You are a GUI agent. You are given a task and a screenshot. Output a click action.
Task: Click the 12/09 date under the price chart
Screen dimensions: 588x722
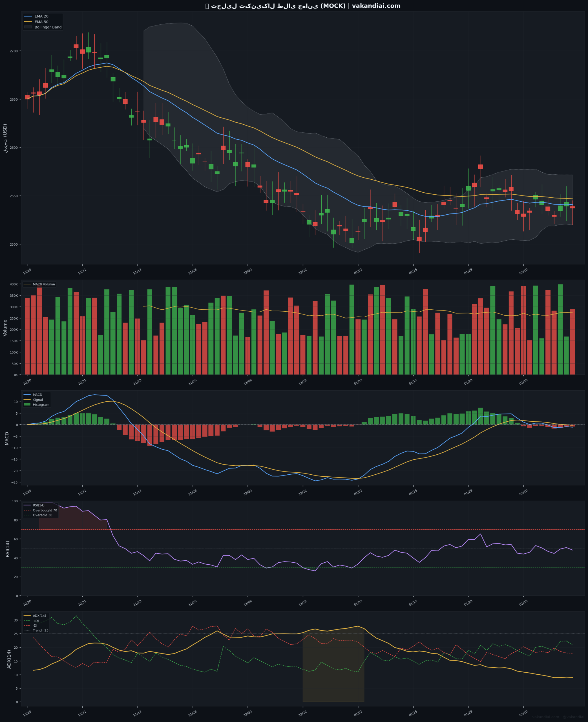(248, 271)
